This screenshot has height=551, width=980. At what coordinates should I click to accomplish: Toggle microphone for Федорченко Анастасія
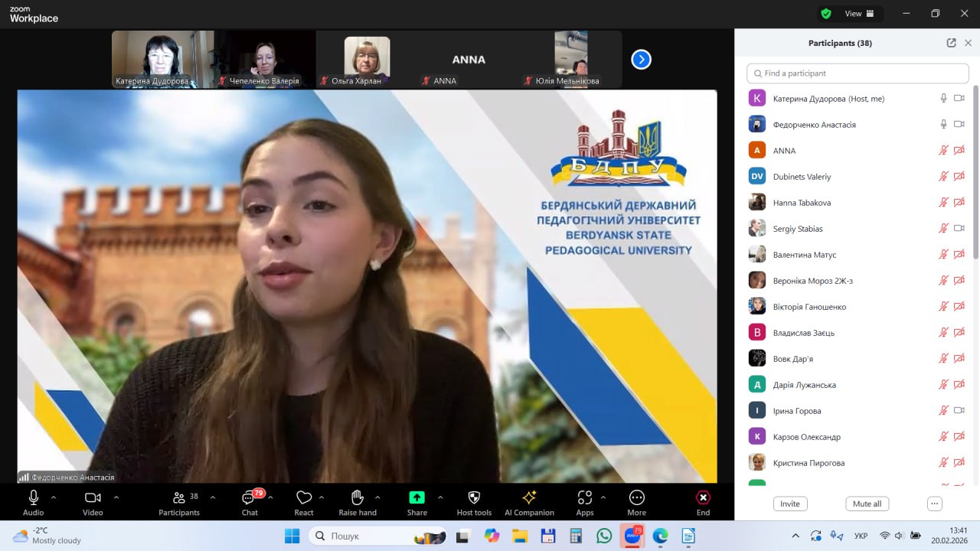pyautogui.click(x=943, y=124)
